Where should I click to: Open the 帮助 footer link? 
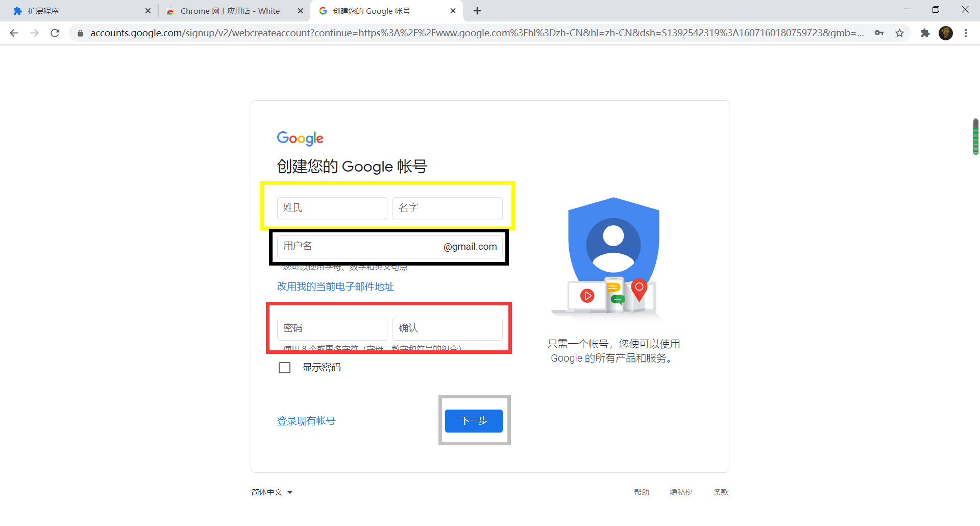tap(642, 492)
